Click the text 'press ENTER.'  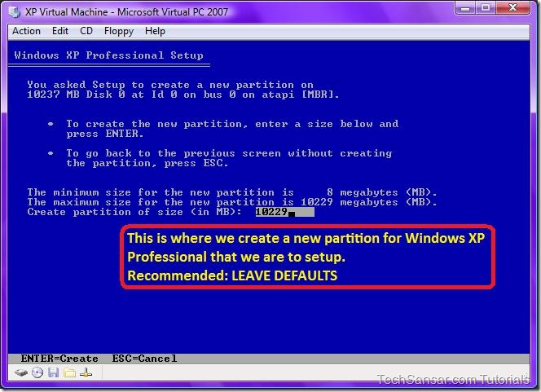pyautogui.click(x=105, y=134)
